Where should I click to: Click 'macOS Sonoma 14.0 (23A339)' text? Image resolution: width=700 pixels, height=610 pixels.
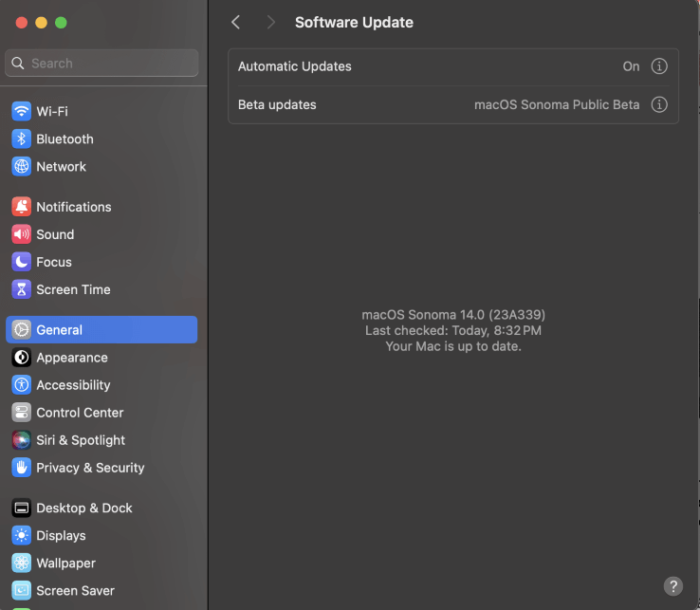453,315
